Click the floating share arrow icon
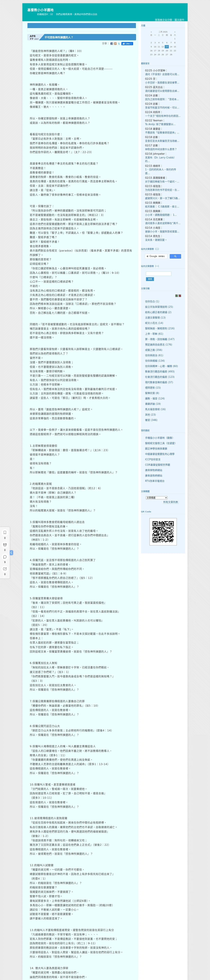 [5, 569]
